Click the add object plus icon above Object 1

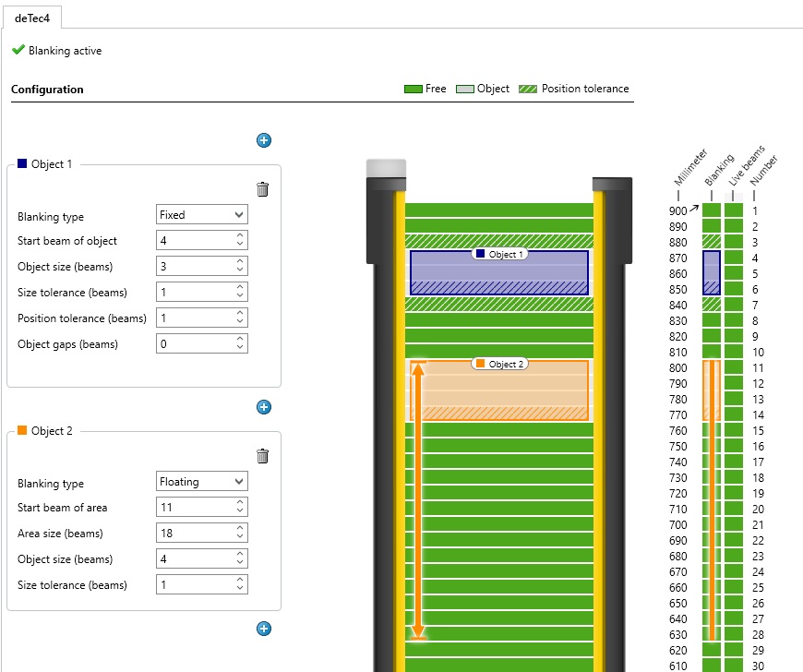[264, 140]
